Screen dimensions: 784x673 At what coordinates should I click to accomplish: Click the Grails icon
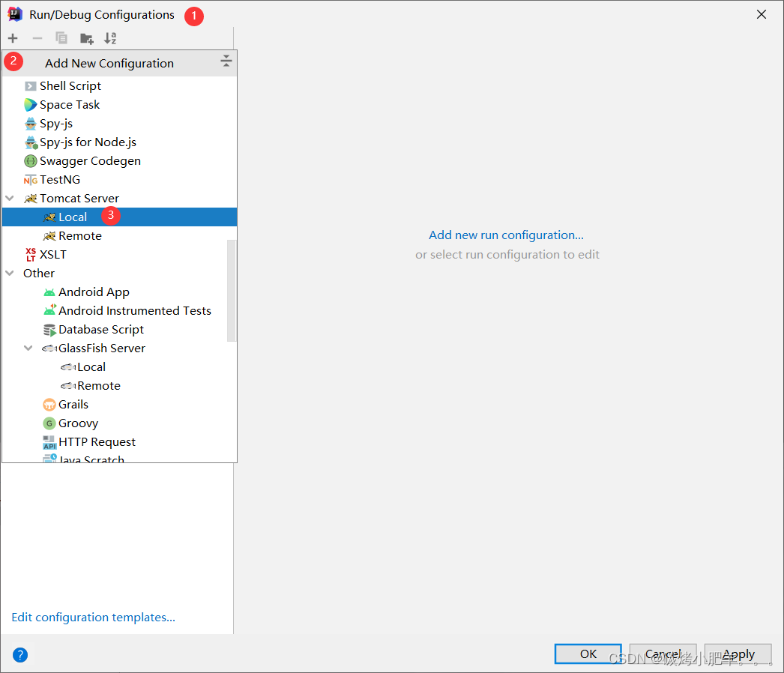click(x=49, y=405)
